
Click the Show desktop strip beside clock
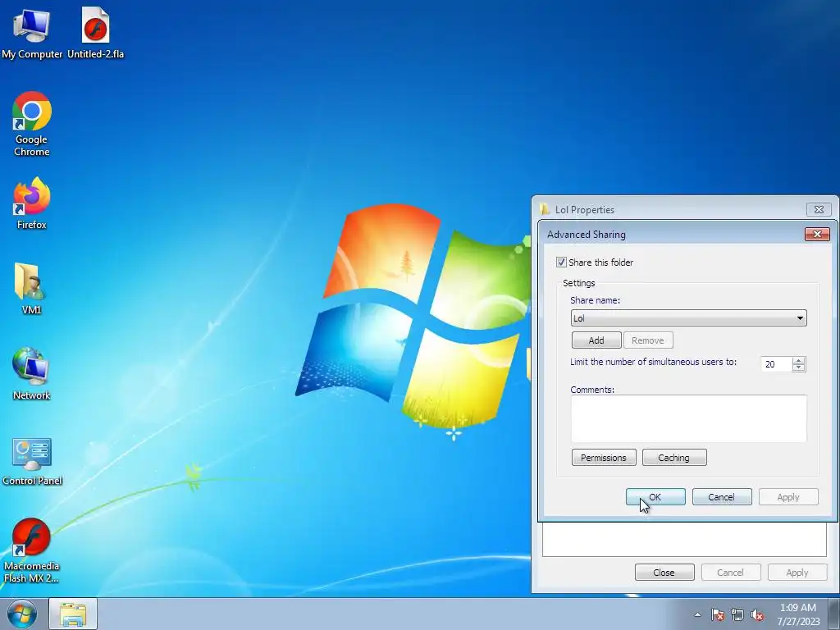click(834, 614)
